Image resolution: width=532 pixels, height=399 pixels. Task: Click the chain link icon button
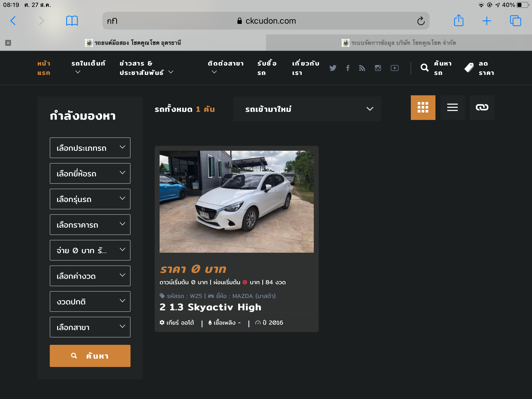[482, 108]
